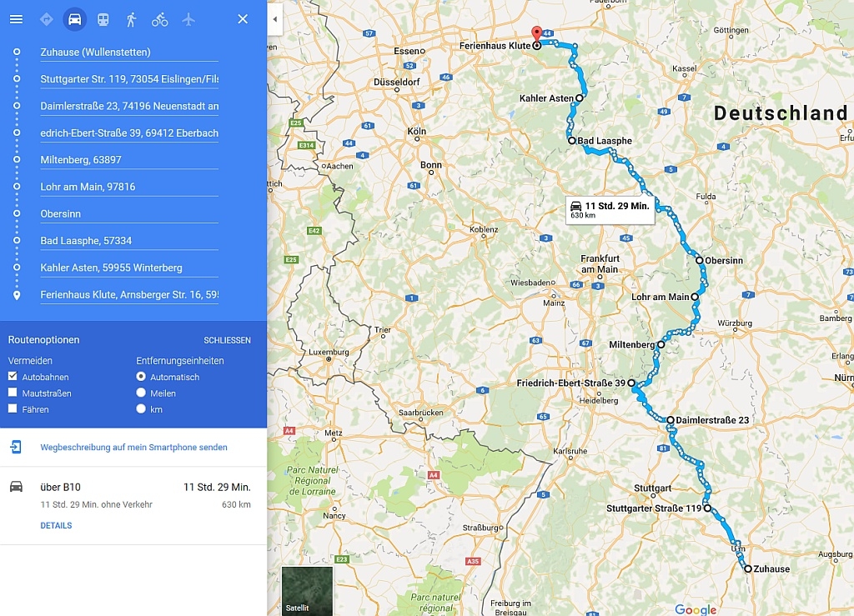Switch to cycling directions mode
The image size is (854, 616).
click(159, 20)
